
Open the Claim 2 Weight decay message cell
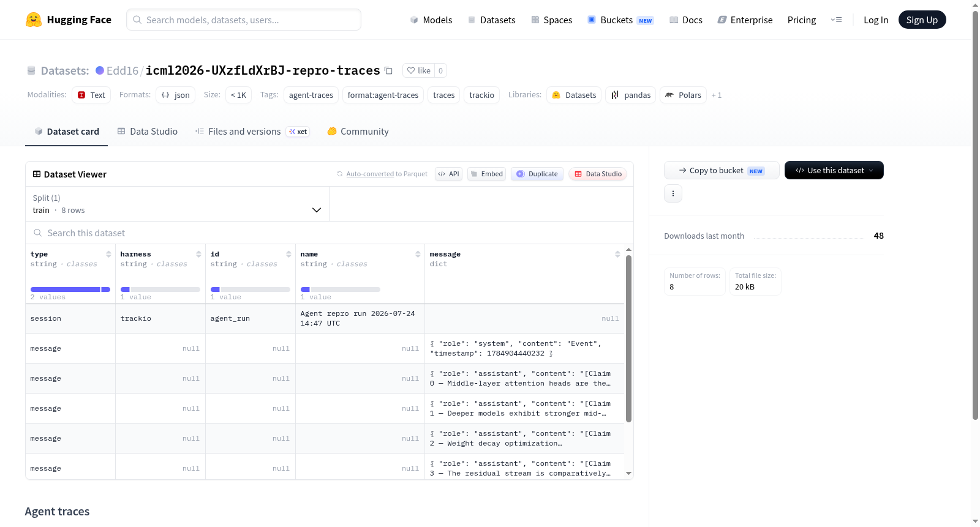click(524, 438)
